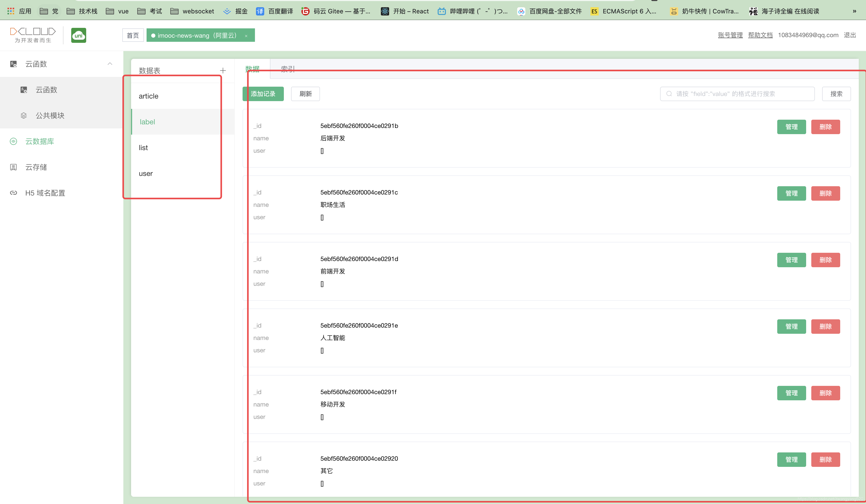This screenshot has height=504, width=866.
Task: Delete the 移动开发 record
Action: click(x=826, y=393)
